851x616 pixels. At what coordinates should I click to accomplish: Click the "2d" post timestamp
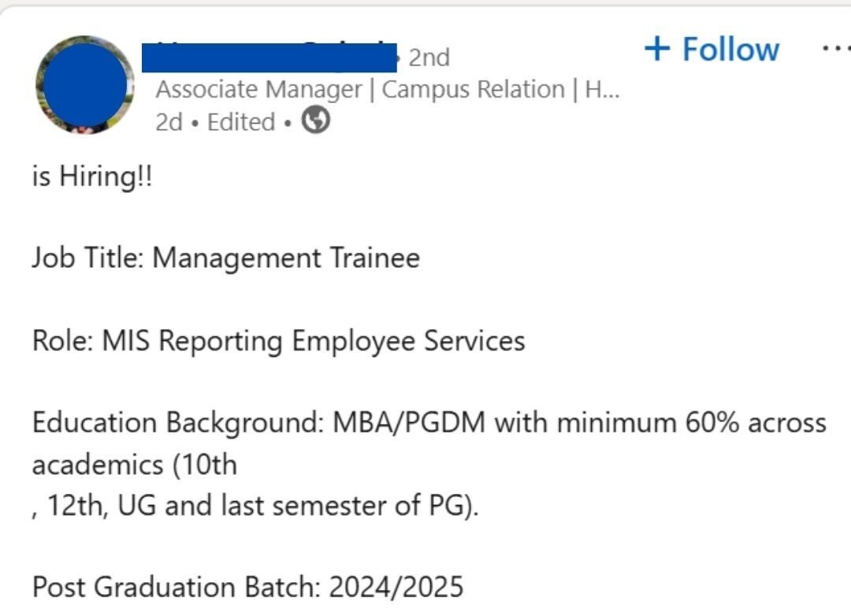pos(169,123)
